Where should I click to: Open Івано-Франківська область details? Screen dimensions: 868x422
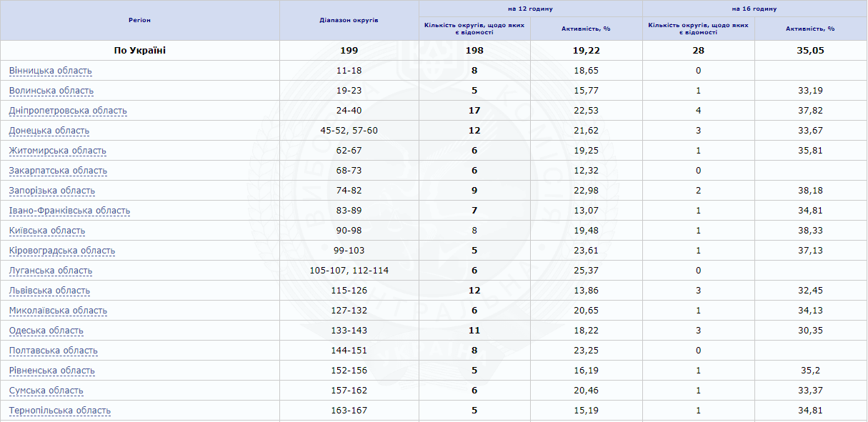pyautogui.click(x=69, y=211)
